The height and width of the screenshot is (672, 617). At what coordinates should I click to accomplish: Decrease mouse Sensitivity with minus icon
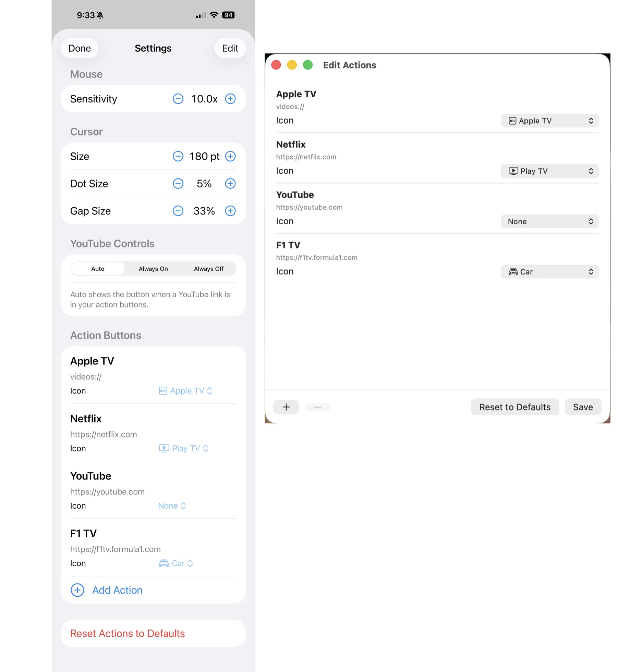(178, 99)
